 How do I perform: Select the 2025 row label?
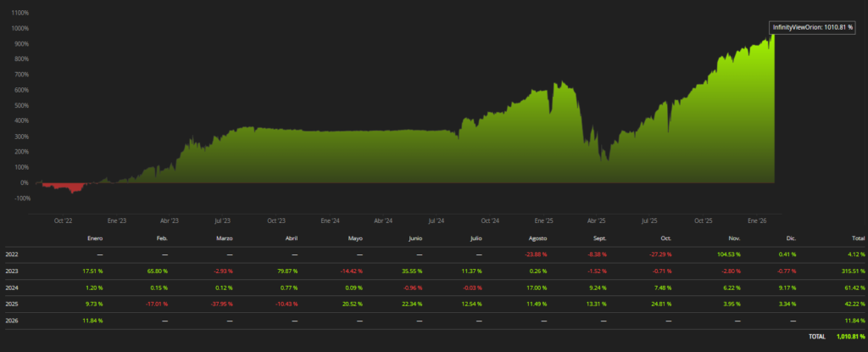point(12,305)
